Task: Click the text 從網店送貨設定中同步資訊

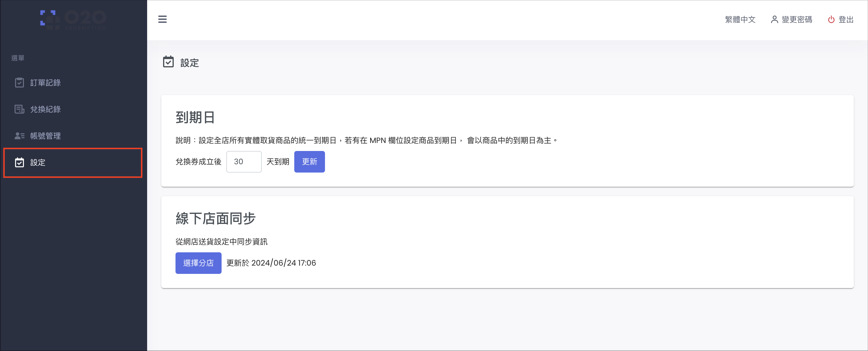Action: point(221,242)
